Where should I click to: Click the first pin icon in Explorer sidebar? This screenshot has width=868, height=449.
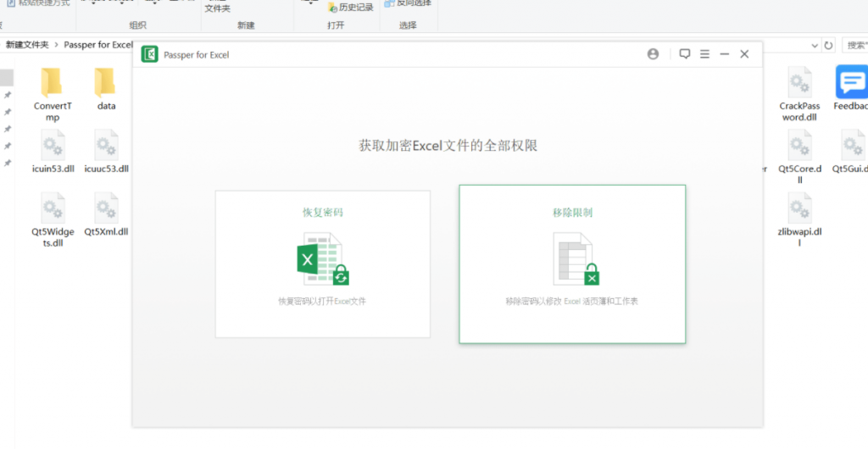[x=8, y=95]
